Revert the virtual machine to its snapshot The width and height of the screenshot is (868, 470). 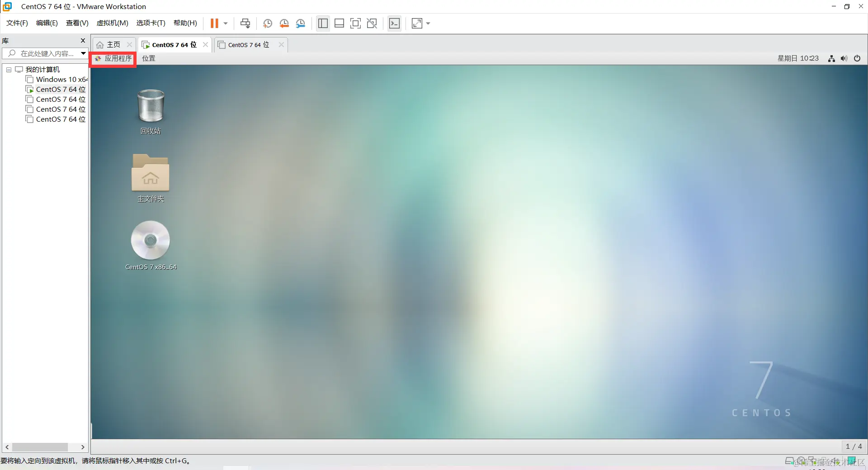pyautogui.click(x=284, y=24)
